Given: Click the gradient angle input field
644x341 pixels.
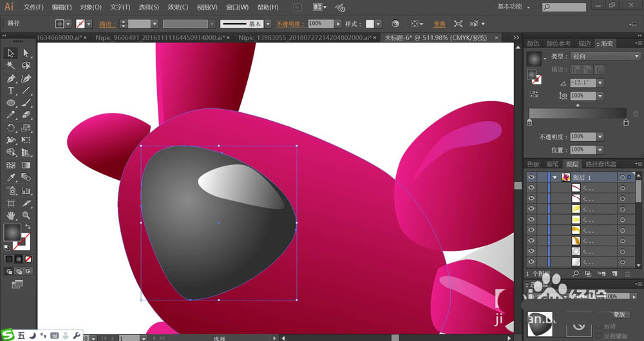Looking at the screenshot, I should [583, 83].
